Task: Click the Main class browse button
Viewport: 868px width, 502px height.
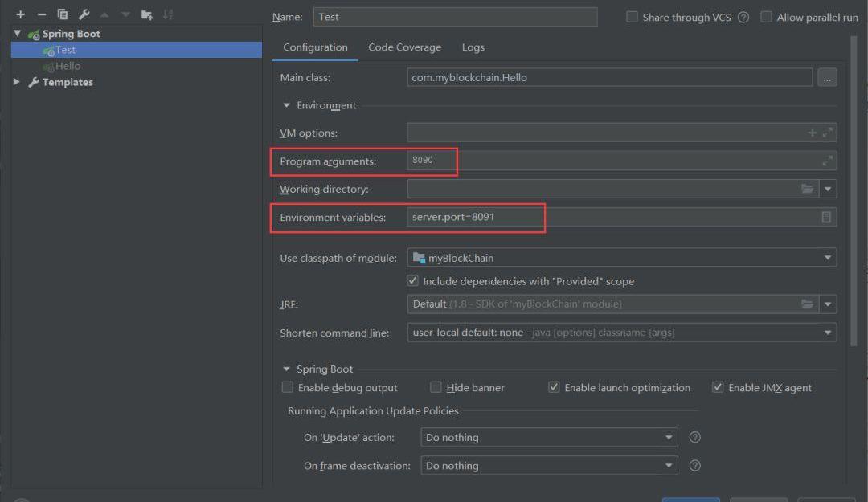Action: point(827,78)
